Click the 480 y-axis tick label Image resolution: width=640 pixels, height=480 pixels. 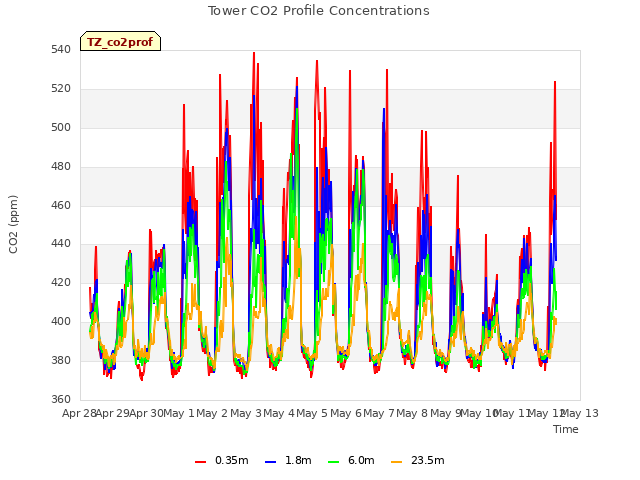tap(61, 167)
